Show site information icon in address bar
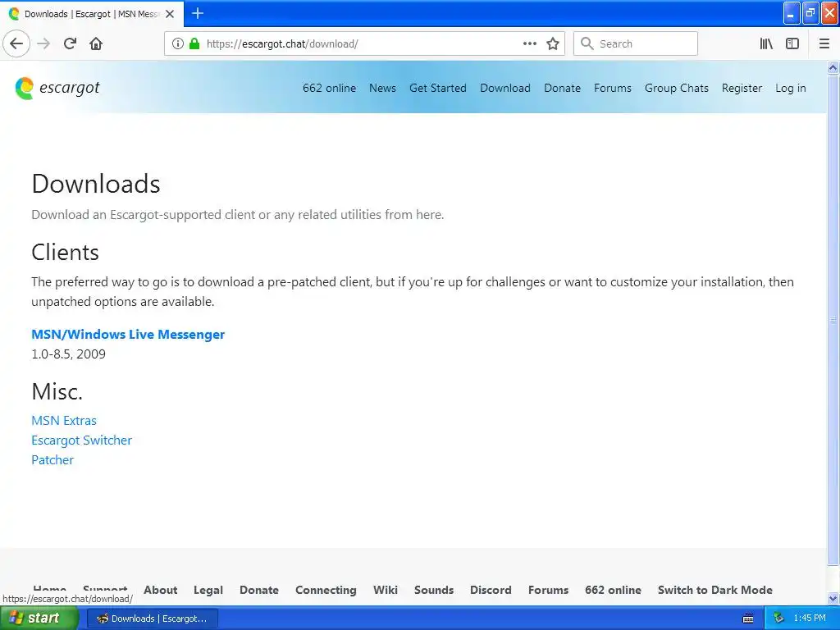 [177, 43]
